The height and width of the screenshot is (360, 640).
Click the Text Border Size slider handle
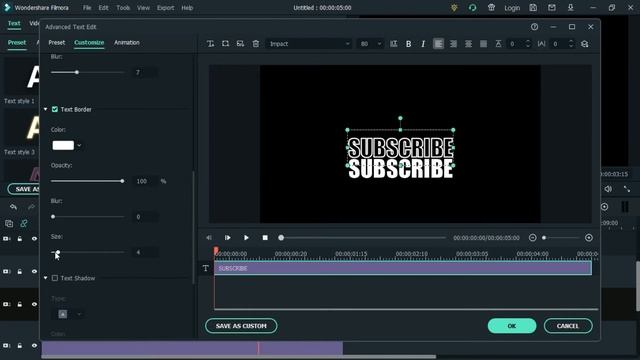coord(58,252)
